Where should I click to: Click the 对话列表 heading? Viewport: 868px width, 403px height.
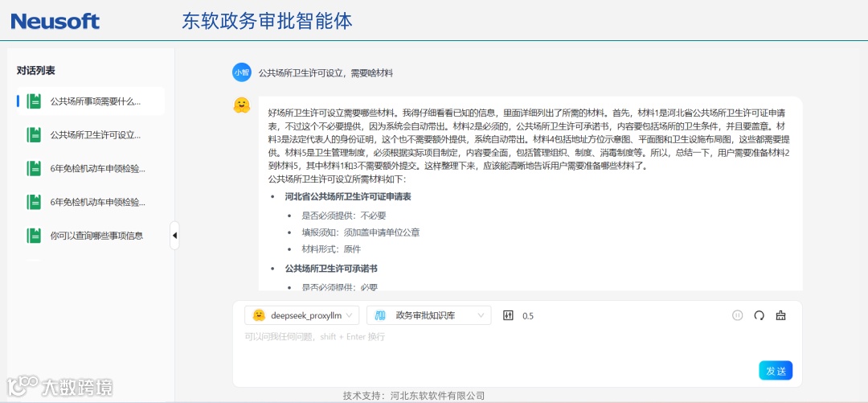(x=36, y=71)
